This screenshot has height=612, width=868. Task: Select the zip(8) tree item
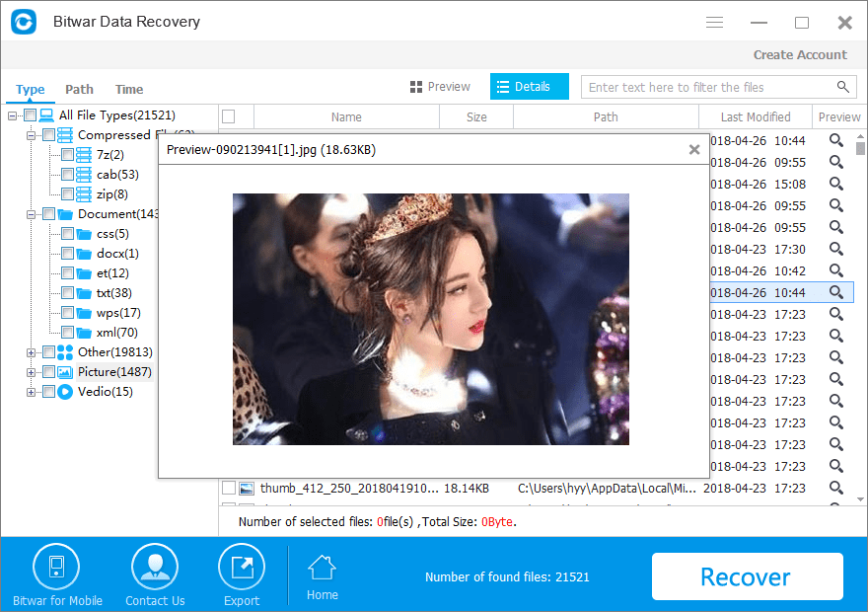point(111,194)
